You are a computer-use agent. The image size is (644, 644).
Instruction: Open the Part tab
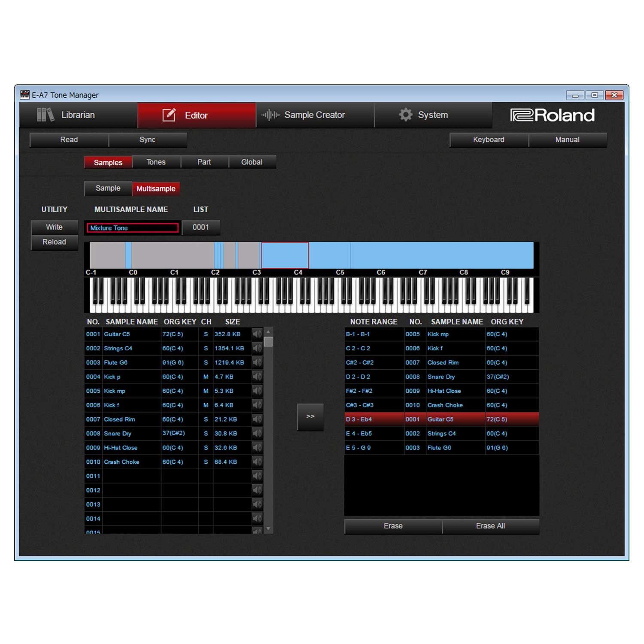tap(204, 162)
